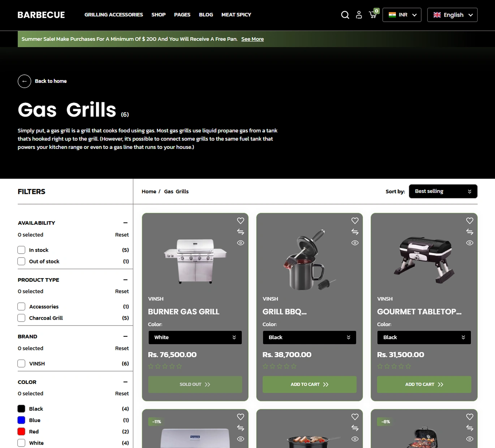
Task: Collapse the Color filter section
Action: click(x=125, y=382)
